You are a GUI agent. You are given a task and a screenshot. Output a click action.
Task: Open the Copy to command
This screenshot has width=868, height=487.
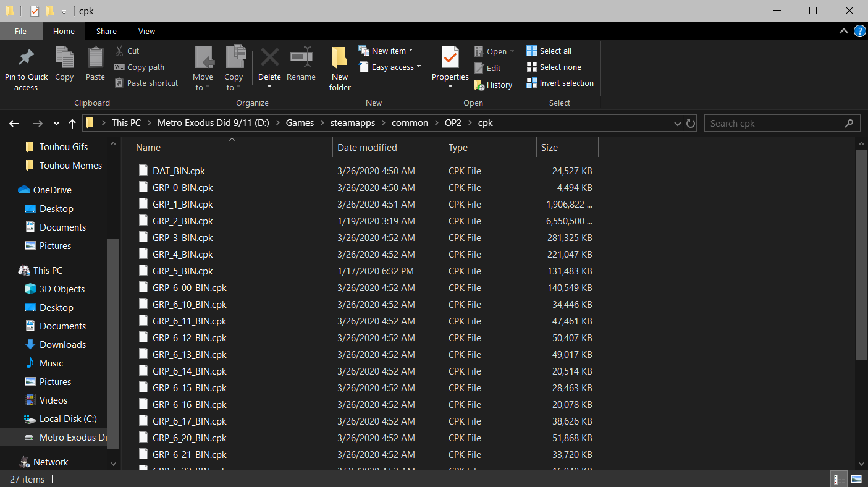tap(234, 69)
